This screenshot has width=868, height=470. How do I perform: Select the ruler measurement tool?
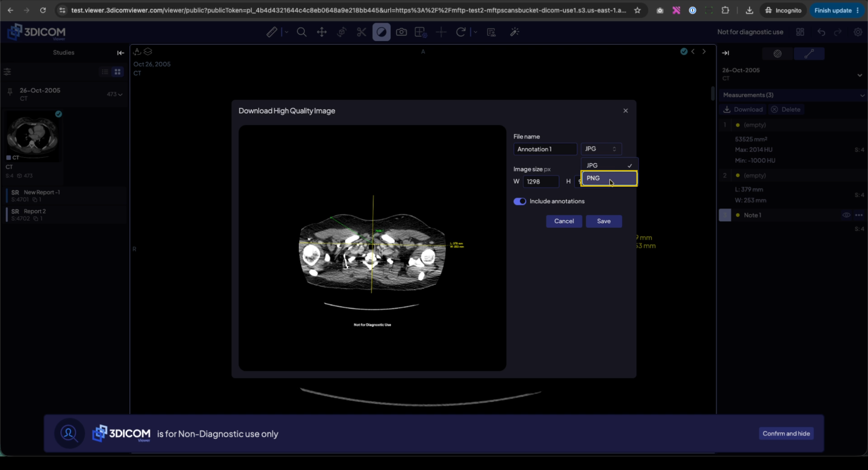[272, 32]
